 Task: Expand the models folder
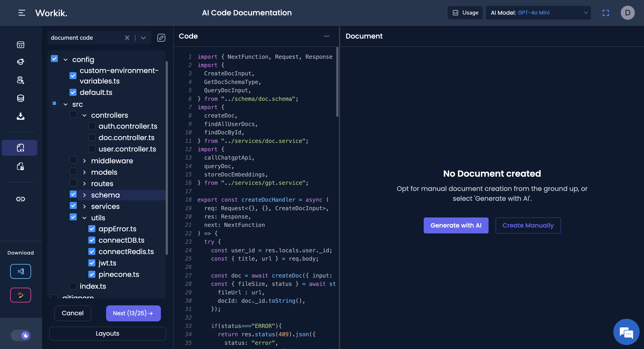coord(84,173)
